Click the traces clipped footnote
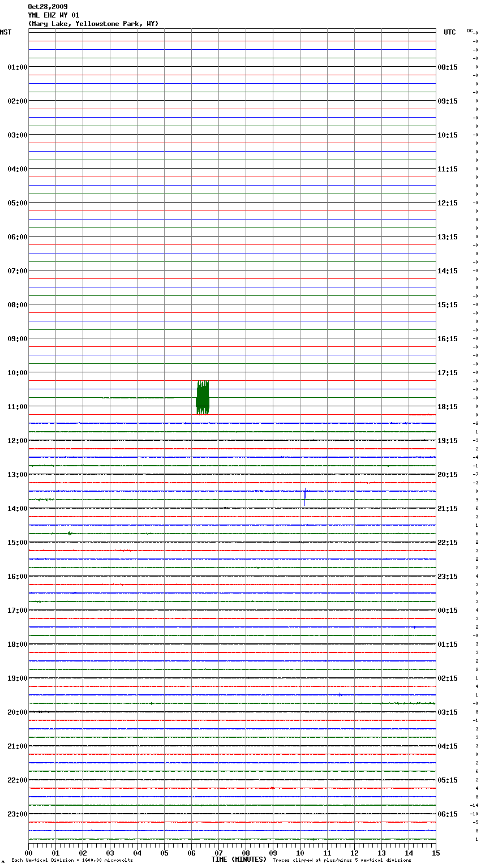The image size is (481, 868). (342, 861)
